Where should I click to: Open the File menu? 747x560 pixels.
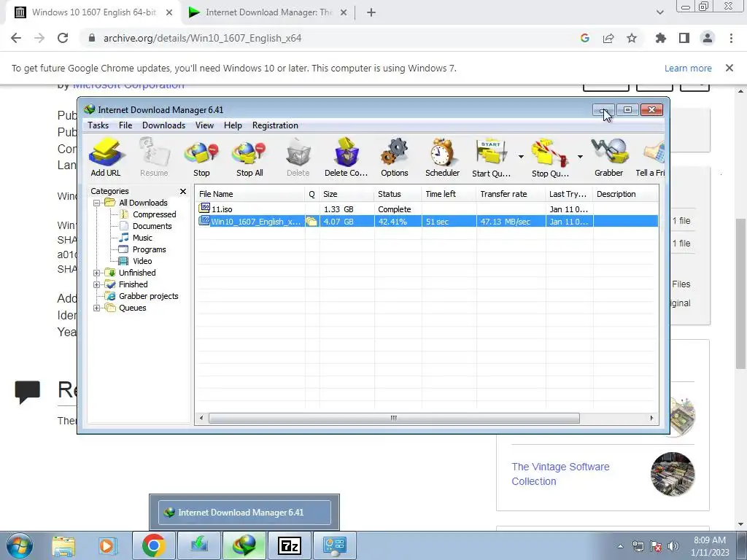125,125
